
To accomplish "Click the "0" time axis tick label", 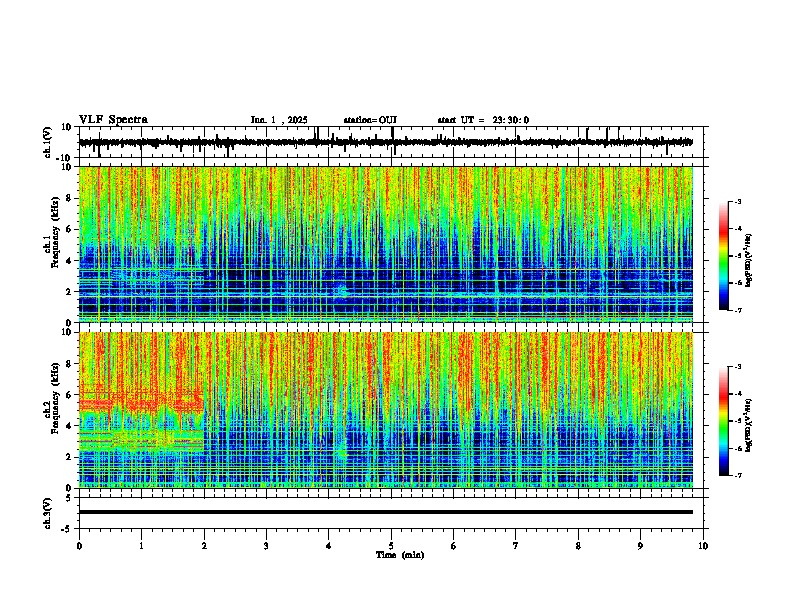I will pos(79,546).
